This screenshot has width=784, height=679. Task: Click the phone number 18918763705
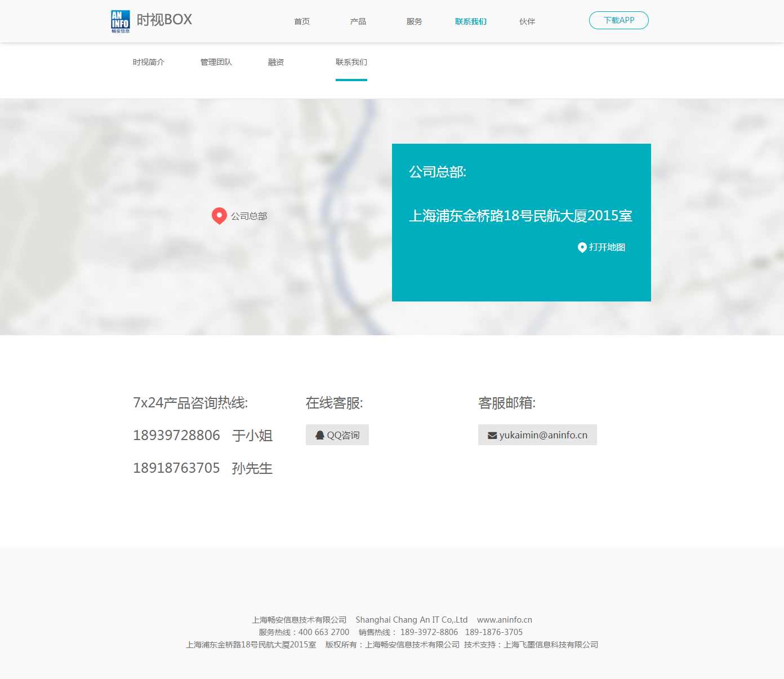[176, 468]
